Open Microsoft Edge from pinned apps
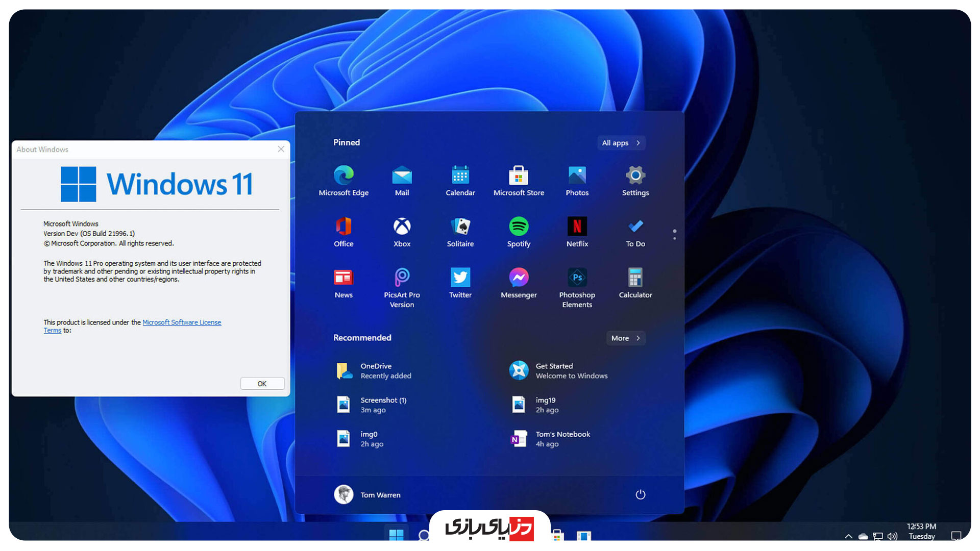 pos(344,176)
